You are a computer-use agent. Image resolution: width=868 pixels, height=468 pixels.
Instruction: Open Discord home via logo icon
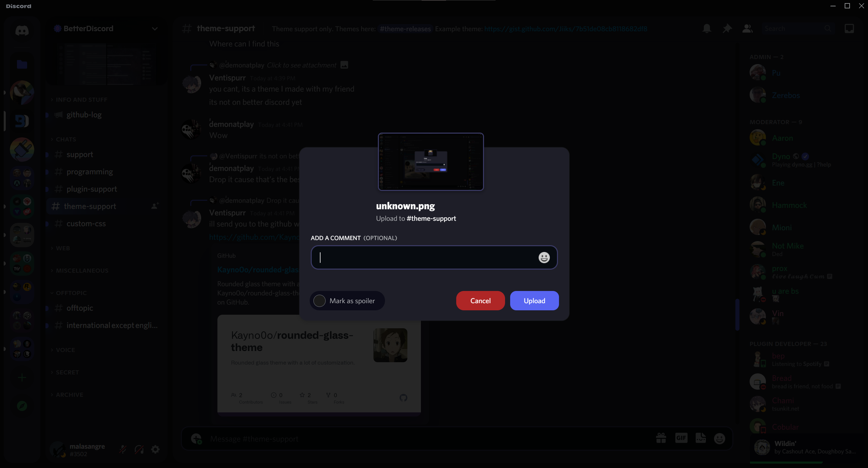(22, 31)
